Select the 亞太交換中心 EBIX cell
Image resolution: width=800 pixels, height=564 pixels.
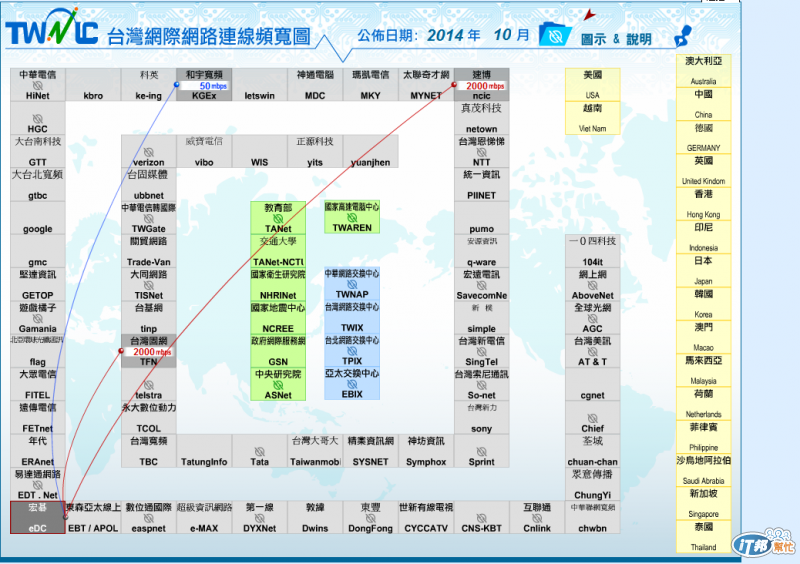point(352,383)
